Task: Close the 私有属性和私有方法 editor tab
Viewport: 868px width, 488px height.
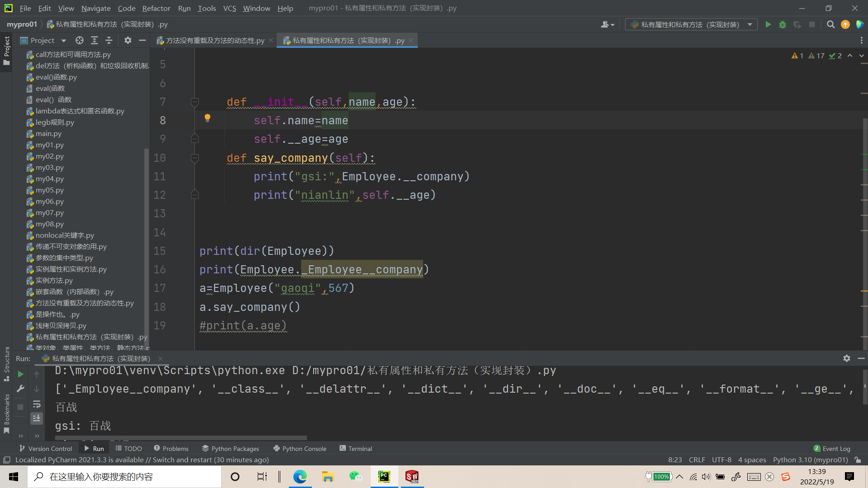Action: point(411,40)
